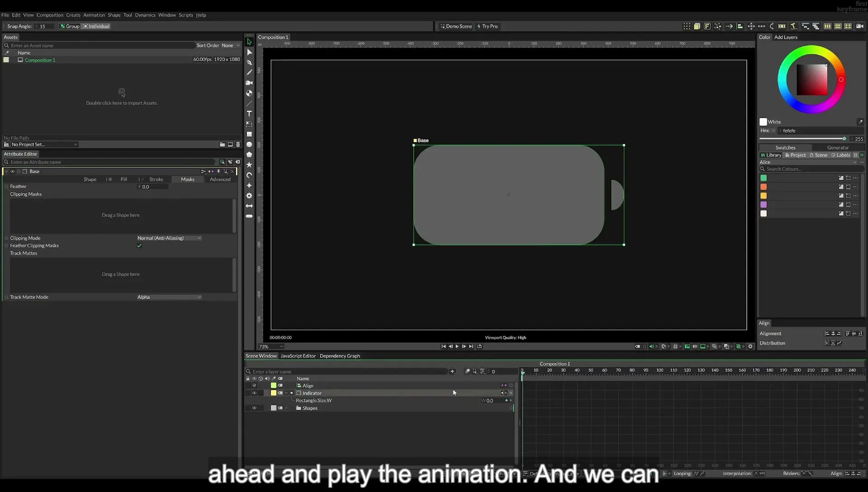Select the Capsule shape tool
Screen dimensions: 868x492
pos(249,216)
